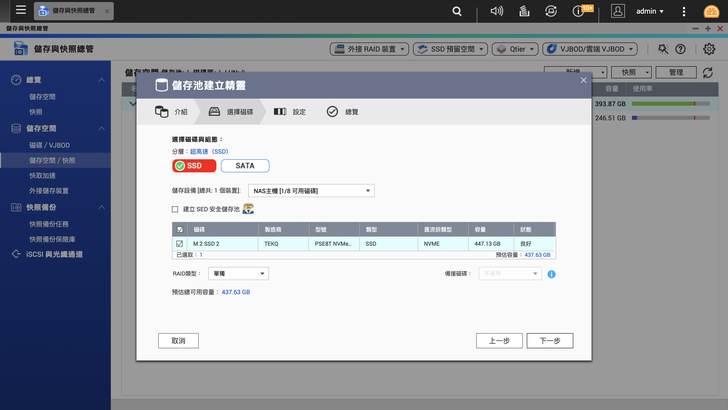
Task: Click the 下一步 button
Action: [550, 341]
